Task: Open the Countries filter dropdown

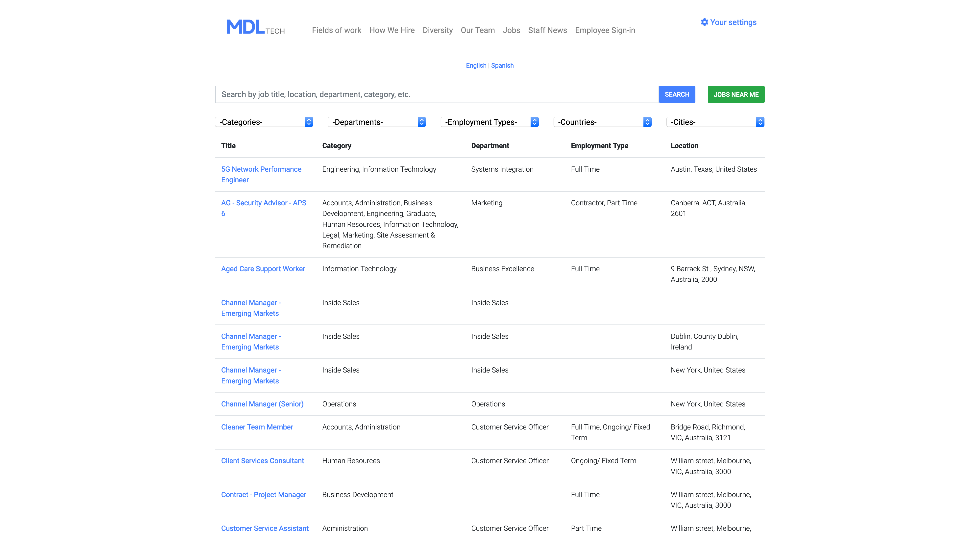Action: (x=602, y=122)
